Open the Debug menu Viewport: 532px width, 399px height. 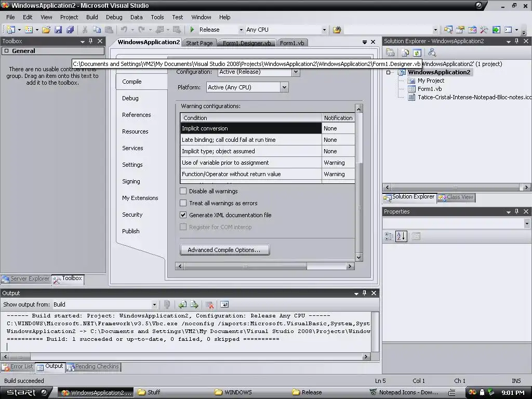coord(114,17)
